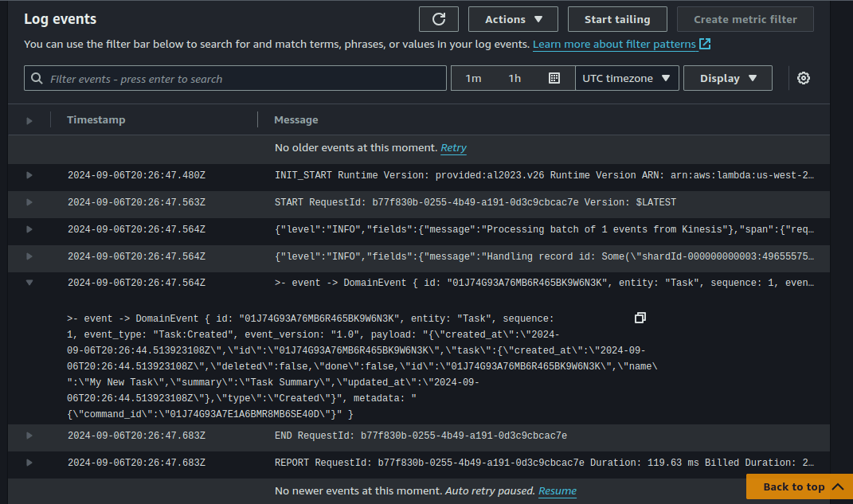Open the calendar date range picker
853x504 pixels.
pyautogui.click(x=554, y=78)
